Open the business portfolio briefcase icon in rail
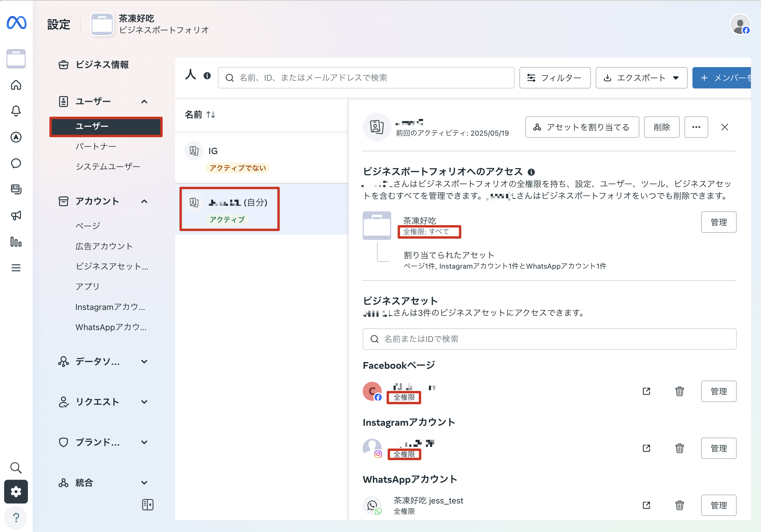The image size is (761, 532). point(16,59)
